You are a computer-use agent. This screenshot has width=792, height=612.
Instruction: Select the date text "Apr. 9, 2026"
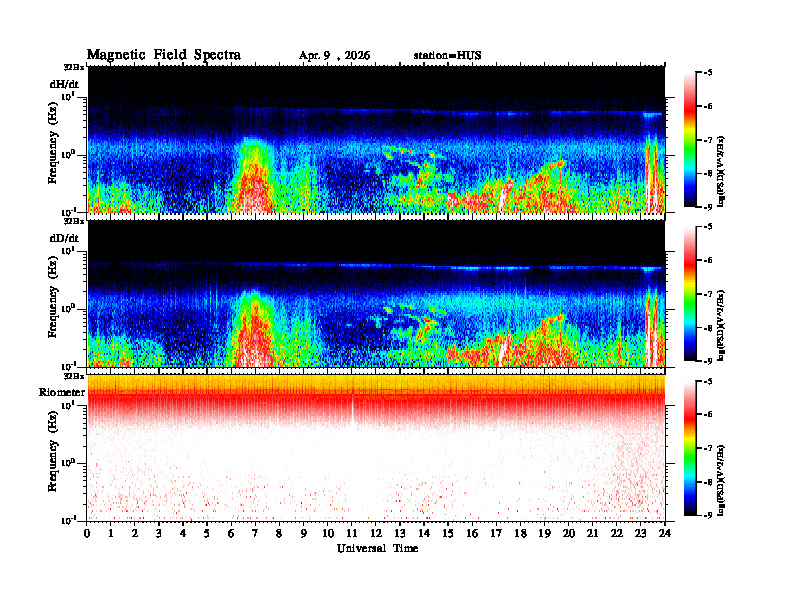[334, 56]
